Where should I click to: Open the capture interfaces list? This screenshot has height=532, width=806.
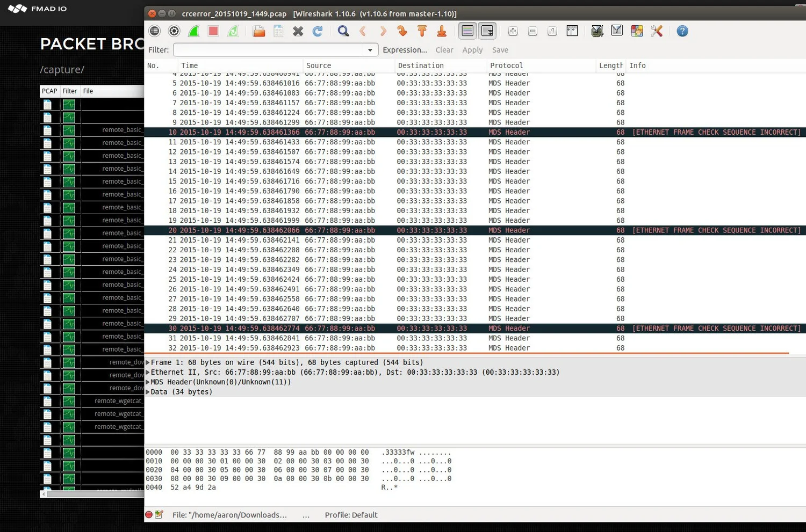(155, 31)
